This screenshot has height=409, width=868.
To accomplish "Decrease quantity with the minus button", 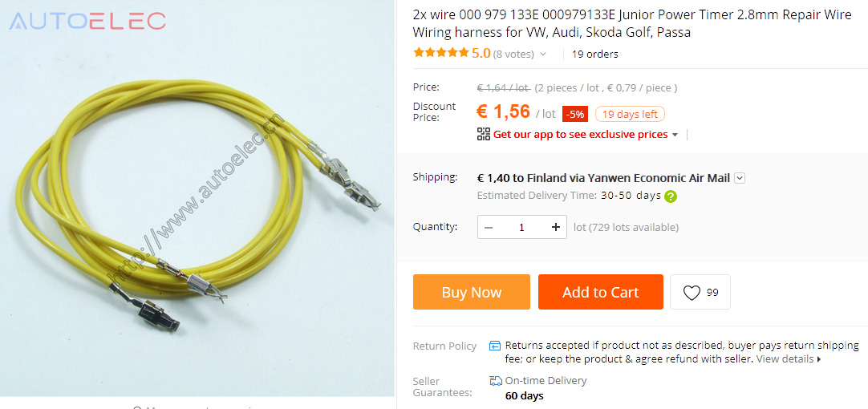I will pyautogui.click(x=489, y=227).
